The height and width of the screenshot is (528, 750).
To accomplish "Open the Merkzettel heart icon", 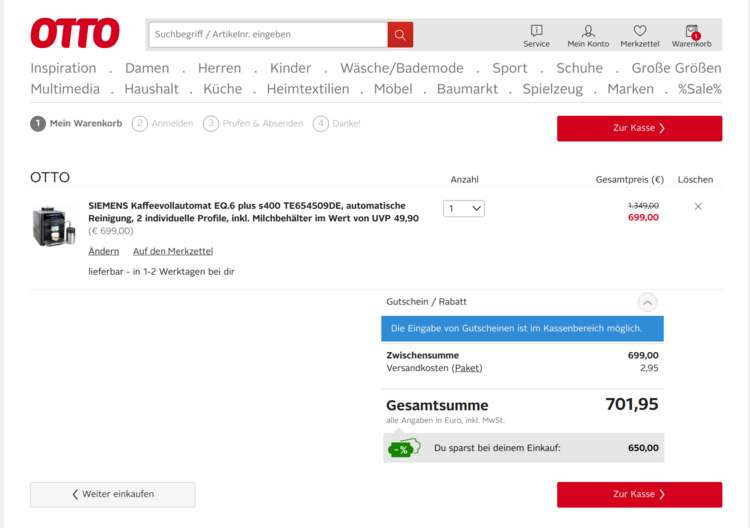I will (640, 36).
